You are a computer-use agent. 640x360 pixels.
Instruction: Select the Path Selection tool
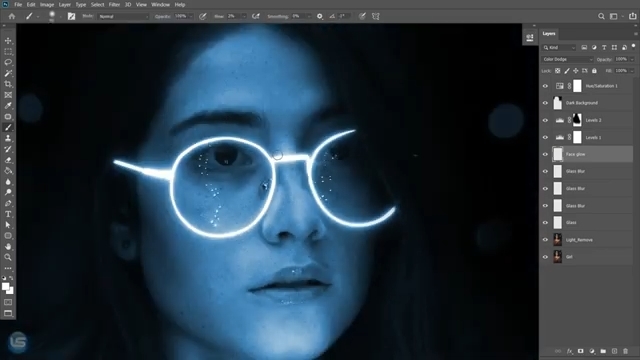pyautogui.click(x=8, y=225)
